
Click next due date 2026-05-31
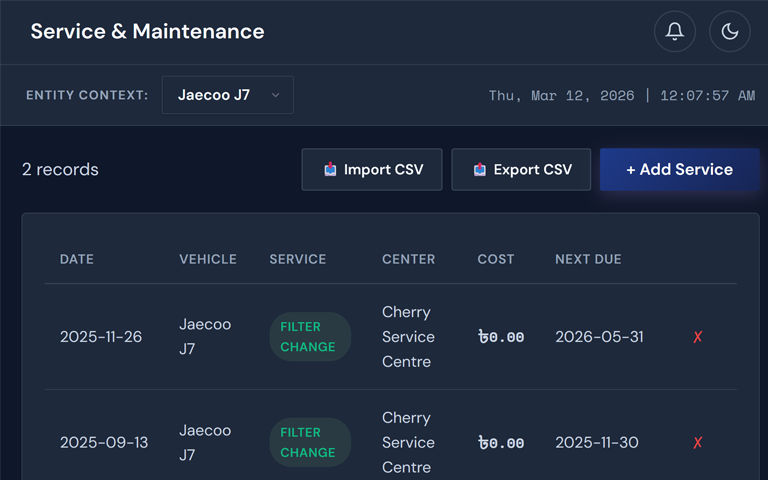[599, 337]
